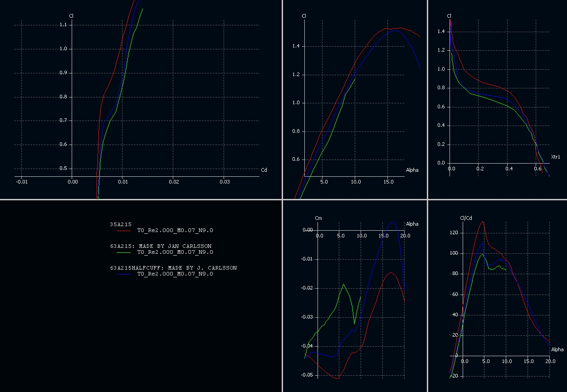Image resolution: width=567 pixels, height=392 pixels.
Task: Select the 35A215 airfoil name in legend
Action: [x=121, y=224]
